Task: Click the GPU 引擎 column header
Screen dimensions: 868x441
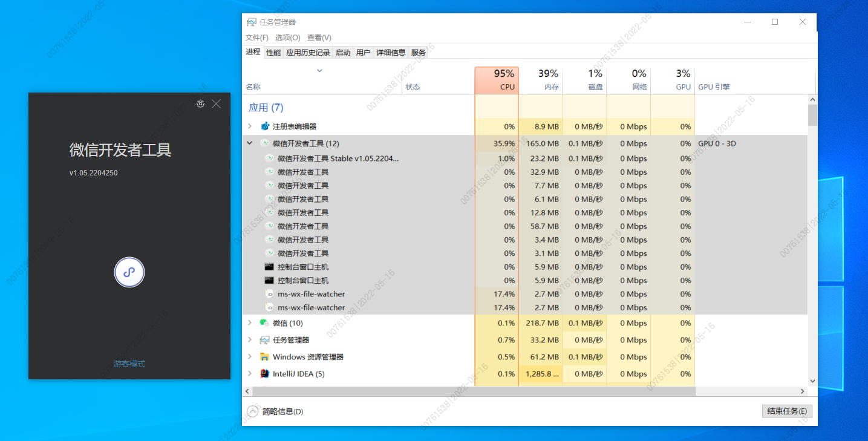Action: point(714,87)
